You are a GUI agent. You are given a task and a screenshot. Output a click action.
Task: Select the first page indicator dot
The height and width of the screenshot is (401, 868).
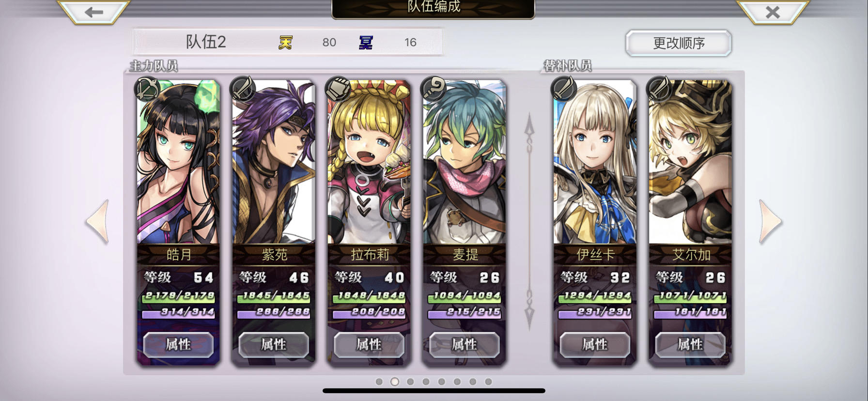pos(379,382)
